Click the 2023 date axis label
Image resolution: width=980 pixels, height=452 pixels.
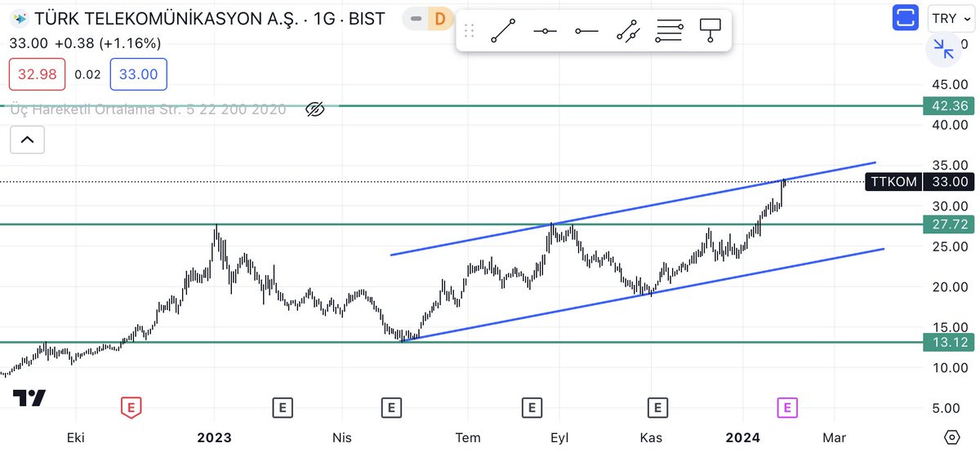(x=214, y=437)
